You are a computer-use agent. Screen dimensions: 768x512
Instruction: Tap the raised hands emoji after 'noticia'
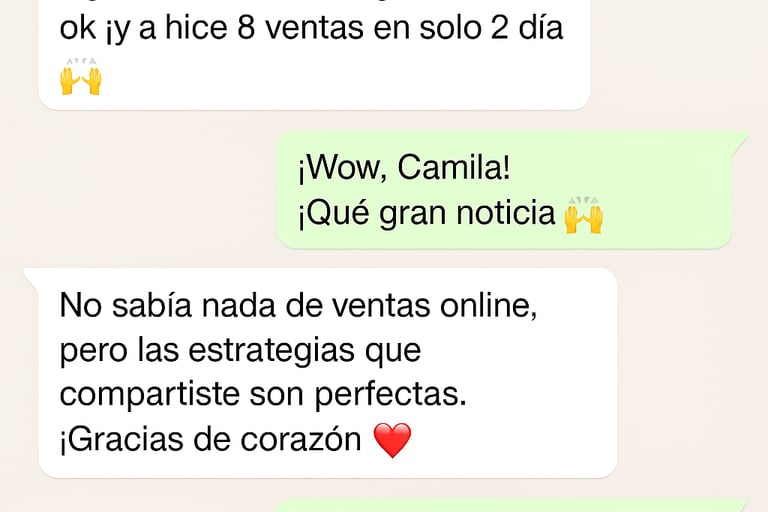click(583, 215)
